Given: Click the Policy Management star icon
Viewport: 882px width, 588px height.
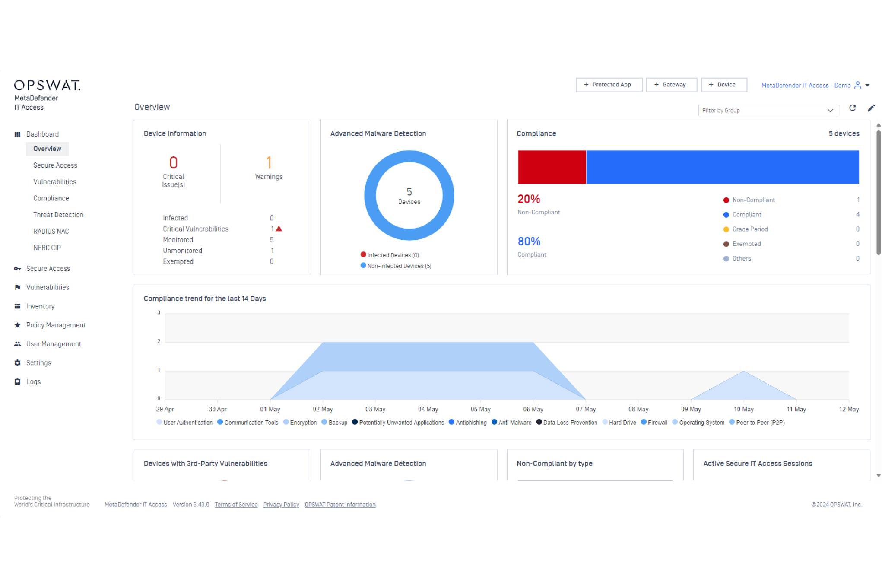Looking at the screenshot, I should (17, 325).
